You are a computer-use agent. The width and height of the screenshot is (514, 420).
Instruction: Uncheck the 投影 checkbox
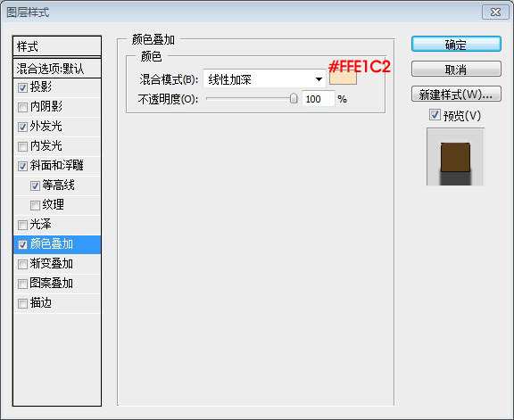pos(22,87)
